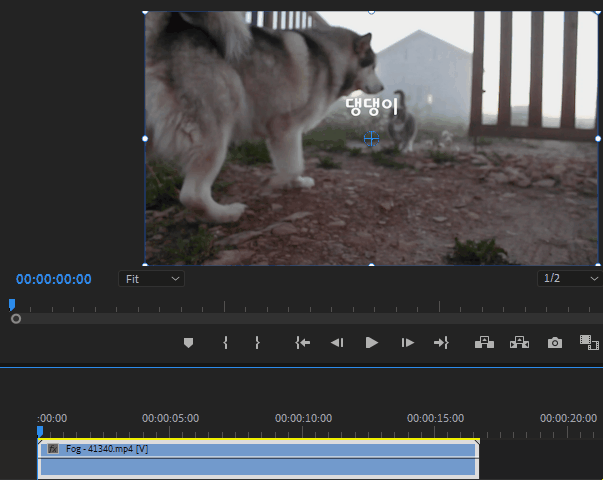Click the right middle transform handle
Viewport: 603px width, 480px height.
point(598,138)
